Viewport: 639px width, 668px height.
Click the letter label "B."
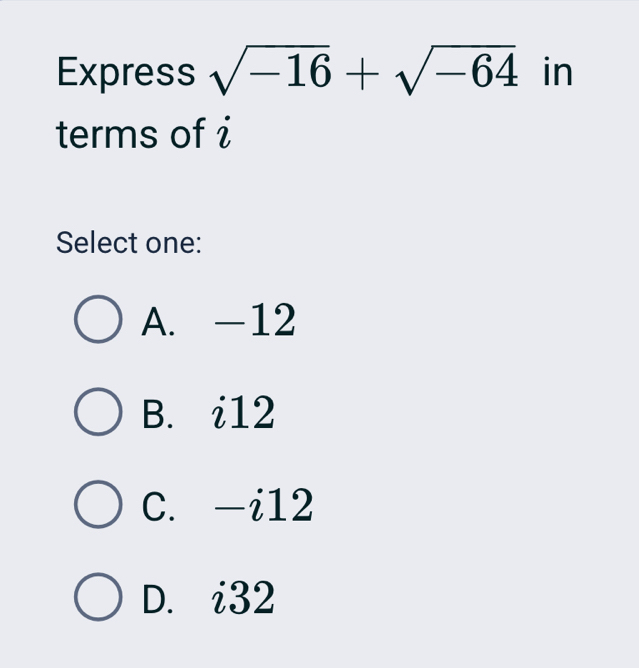pos(160,414)
